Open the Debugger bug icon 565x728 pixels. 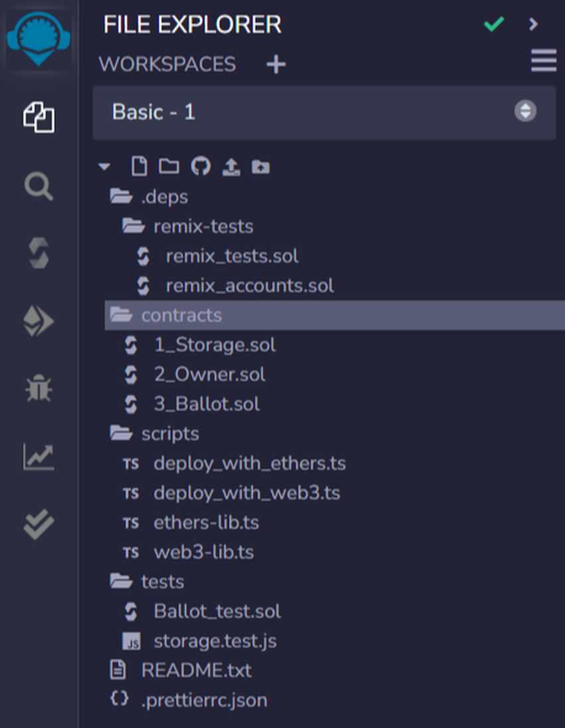[39, 389]
